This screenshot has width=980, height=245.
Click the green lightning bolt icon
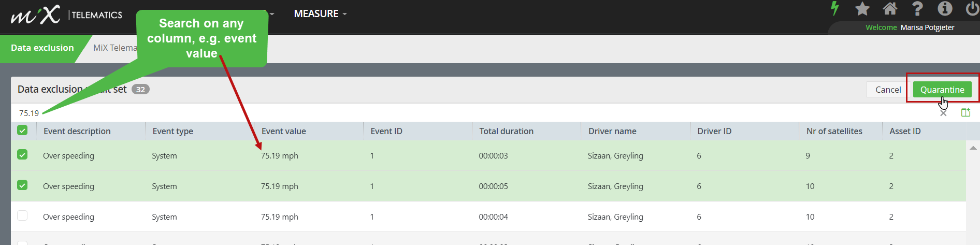(834, 8)
